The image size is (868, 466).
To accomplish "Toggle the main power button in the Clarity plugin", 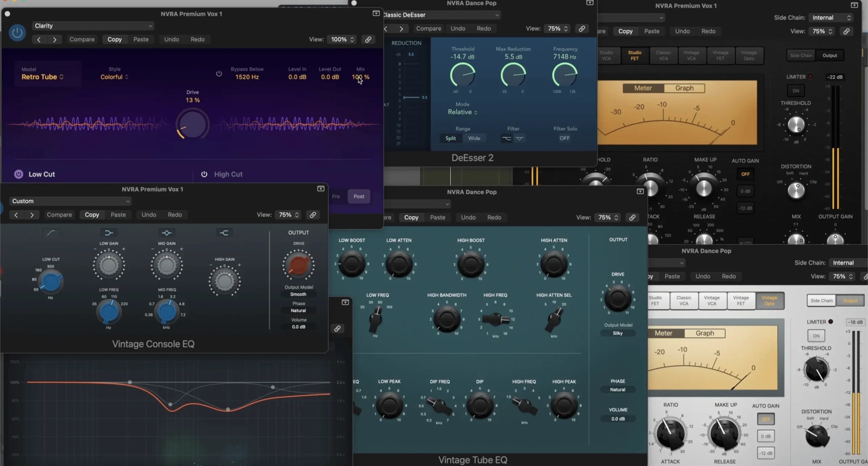I will pos(17,33).
